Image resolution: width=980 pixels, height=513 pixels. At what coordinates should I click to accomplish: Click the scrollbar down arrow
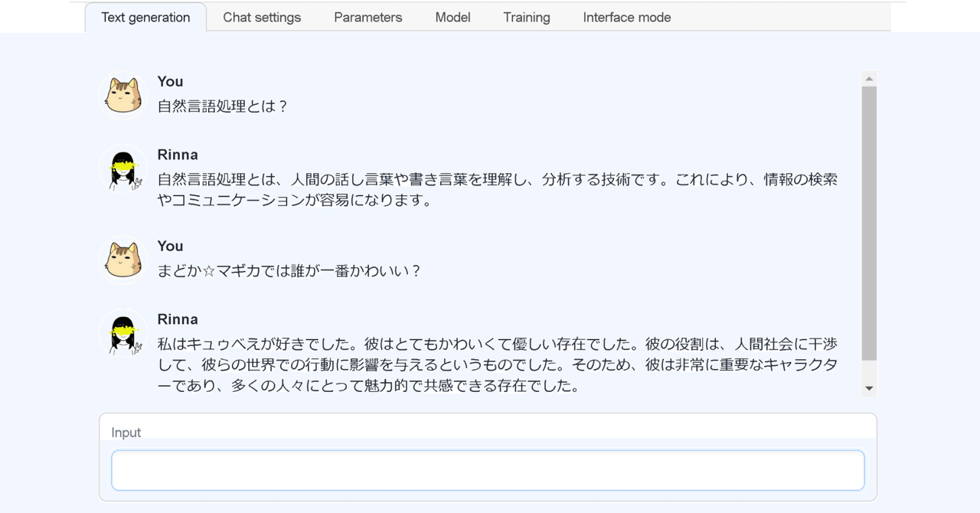point(869,388)
